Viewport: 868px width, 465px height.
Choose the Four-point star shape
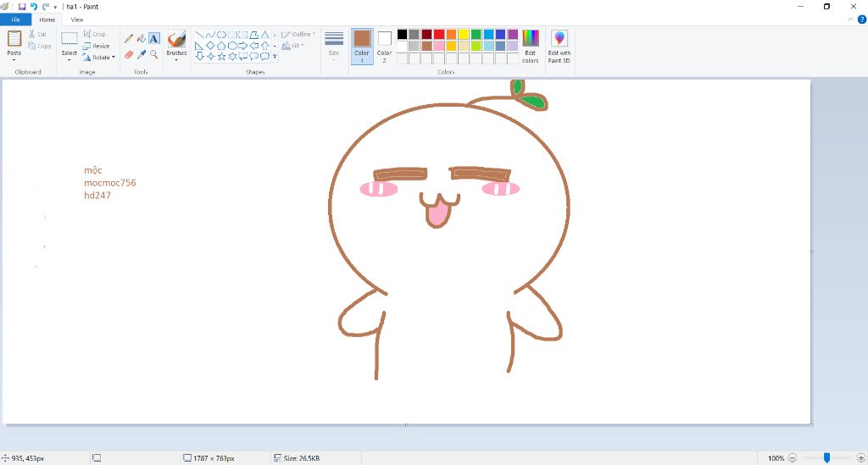pos(210,56)
